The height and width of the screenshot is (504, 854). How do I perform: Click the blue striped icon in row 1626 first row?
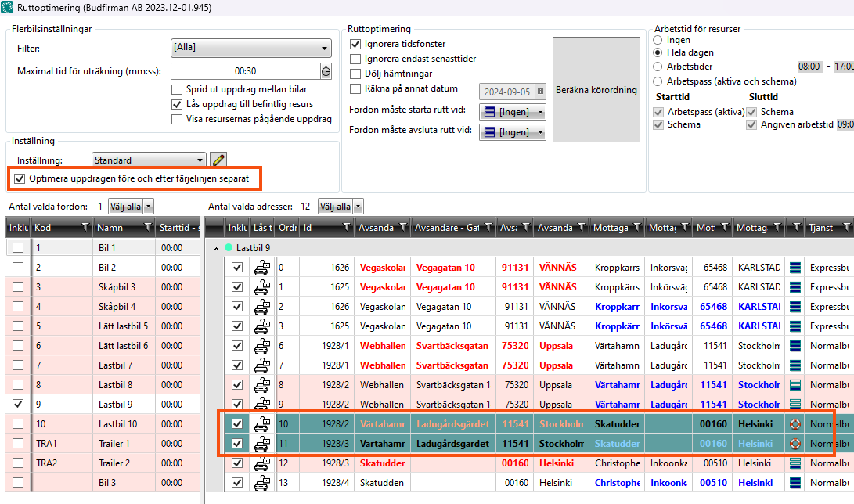pos(795,268)
